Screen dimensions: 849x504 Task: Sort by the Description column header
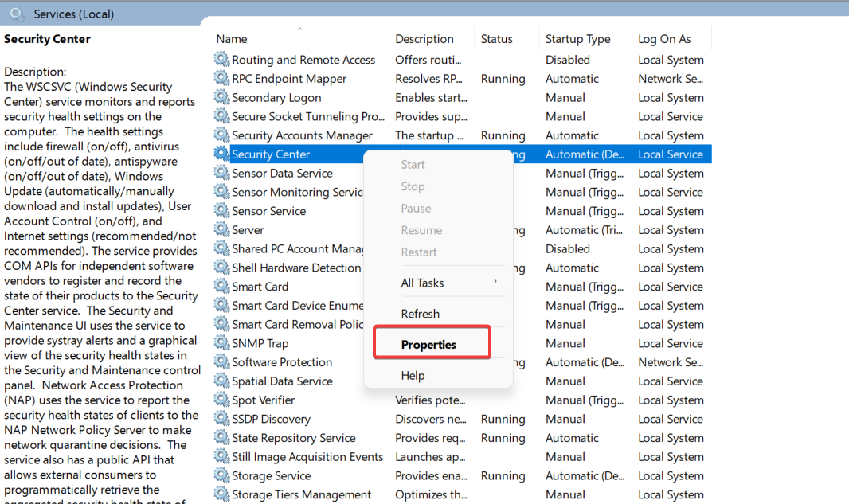click(x=424, y=39)
